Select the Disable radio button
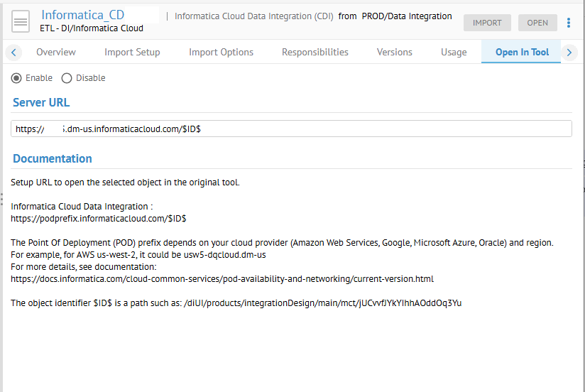The height and width of the screenshot is (392, 585). click(x=67, y=78)
